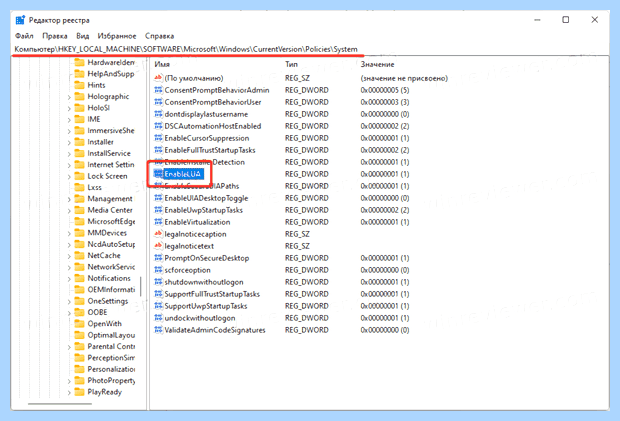The height and width of the screenshot is (421, 620).
Task: Select the HoloSI tree item
Action: (98, 108)
